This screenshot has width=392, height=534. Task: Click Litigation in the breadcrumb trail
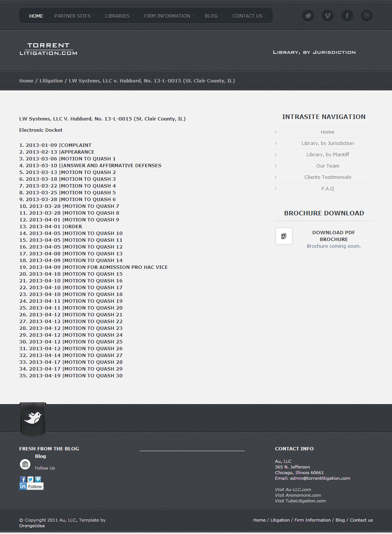[51, 81]
